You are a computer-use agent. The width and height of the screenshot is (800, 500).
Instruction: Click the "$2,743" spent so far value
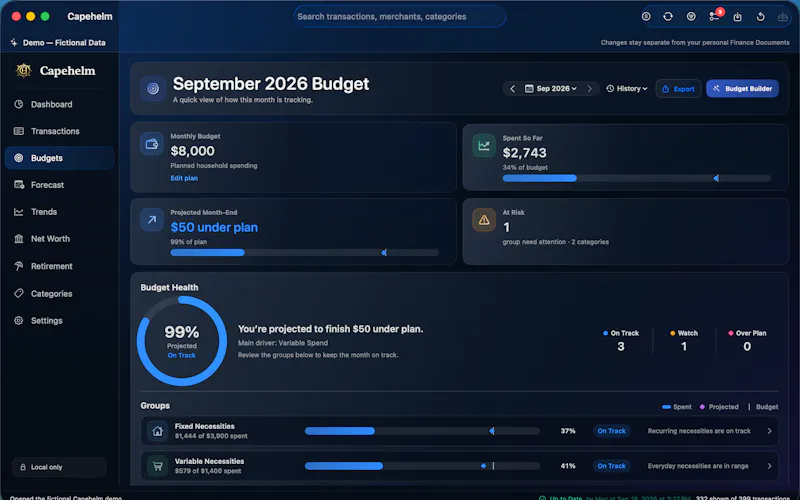pos(524,153)
